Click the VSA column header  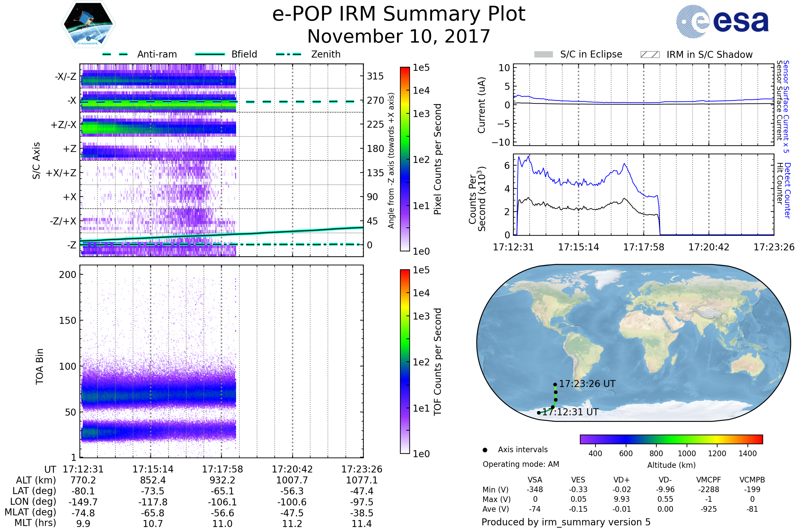pyautogui.click(x=535, y=480)
